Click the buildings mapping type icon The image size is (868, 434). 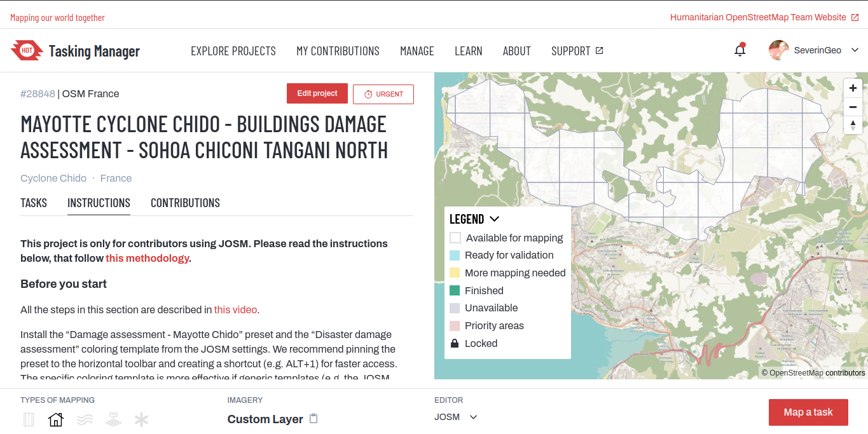point(56,419)
